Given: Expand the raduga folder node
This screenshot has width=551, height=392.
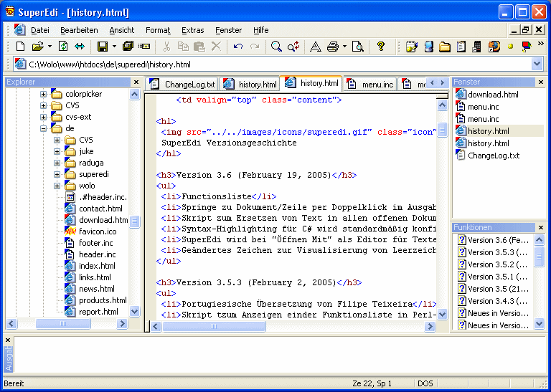Looking at the screenshot, I should (x=57, y=163).
